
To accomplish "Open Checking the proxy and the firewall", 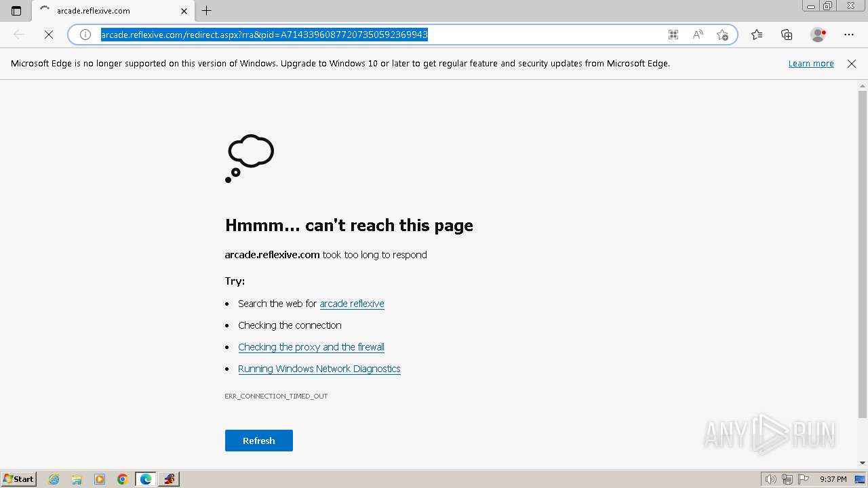I will click(x=311, y=347).
